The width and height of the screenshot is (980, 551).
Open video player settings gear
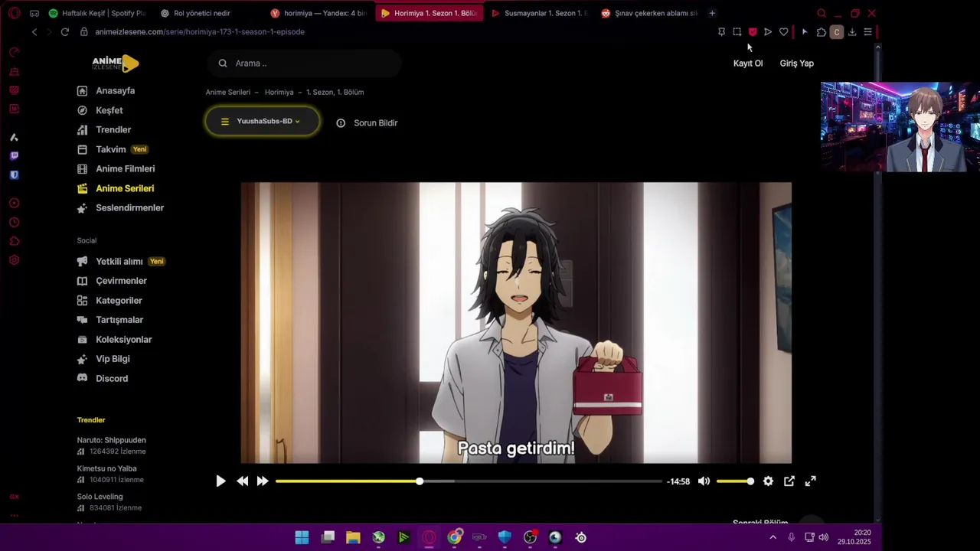click(x=768, y=481)
